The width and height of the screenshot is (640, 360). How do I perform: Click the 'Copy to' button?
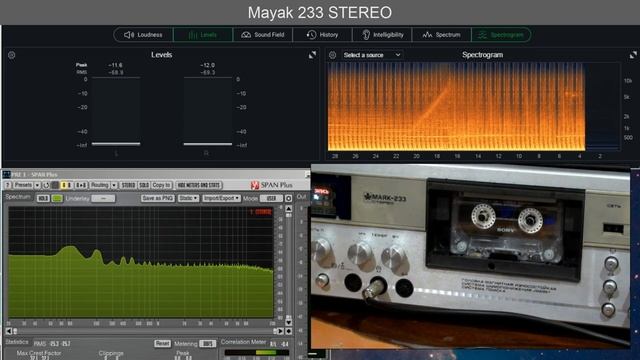pos(162,185)
